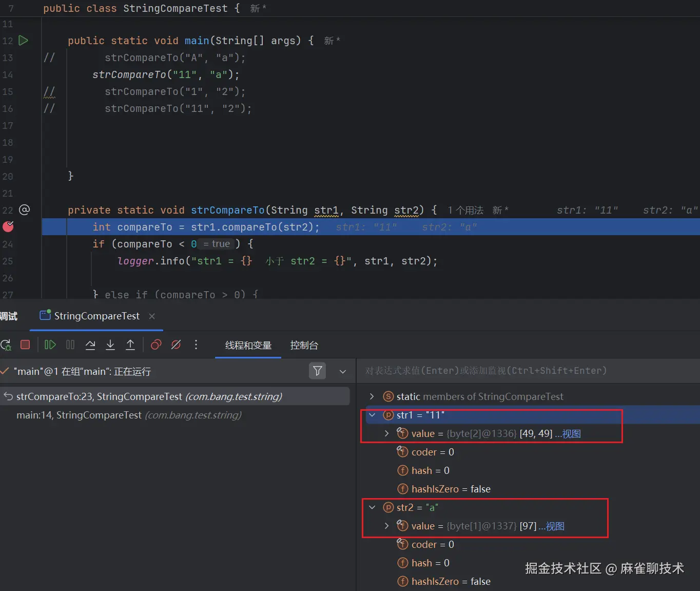Open 视图 link for str1 value
Screen dimensions: 700x591
pyautogui.click(x=568, y=434)
